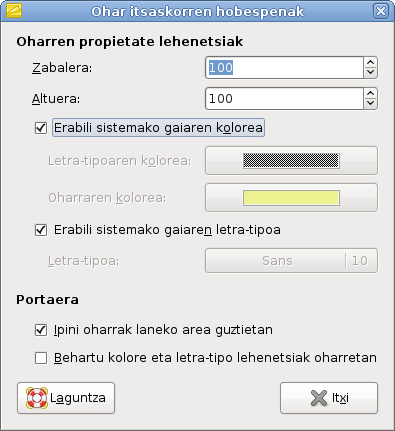Increase Zabalera value with up arrow
395x431 pixels.
point(370,62)
